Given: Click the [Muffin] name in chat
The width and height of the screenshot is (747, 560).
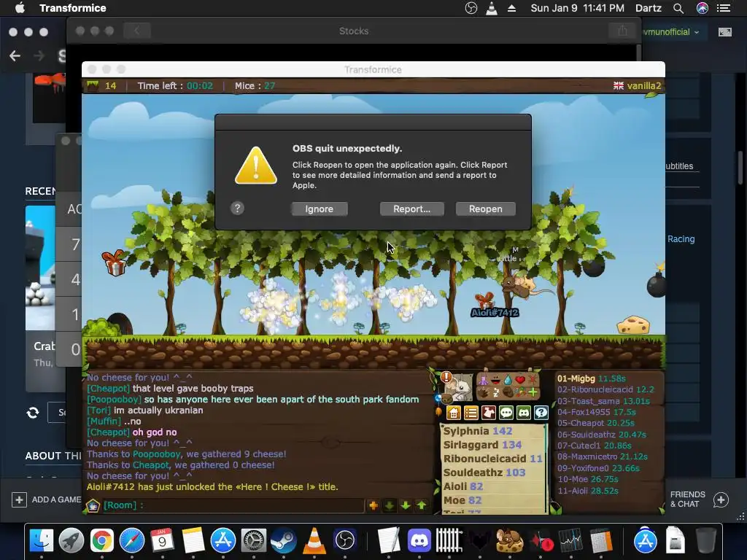Looking at the screenshot, I should pyautogui.click(x=104, y=421).
